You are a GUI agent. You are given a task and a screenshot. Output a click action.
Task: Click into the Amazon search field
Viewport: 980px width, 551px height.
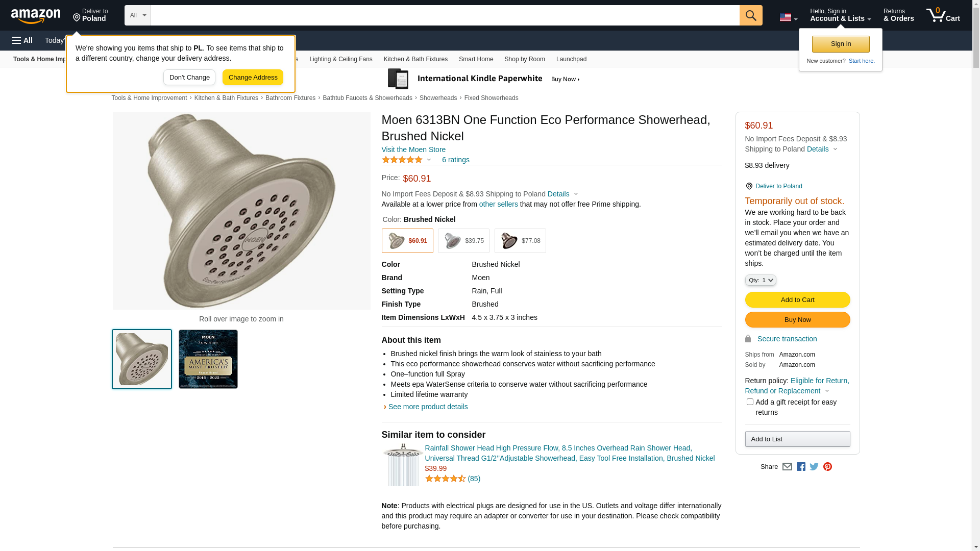(445, 15)
